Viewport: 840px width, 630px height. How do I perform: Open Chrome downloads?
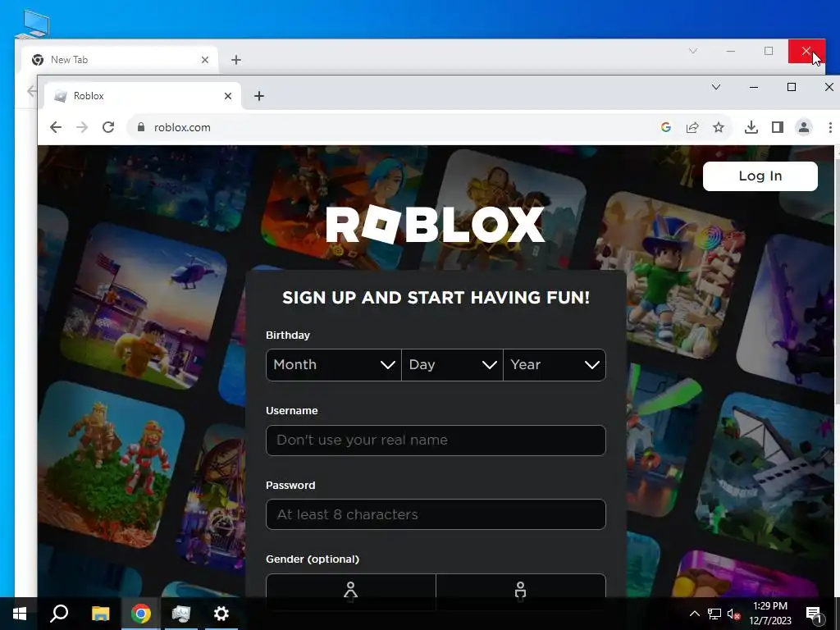tap(751, 127)
